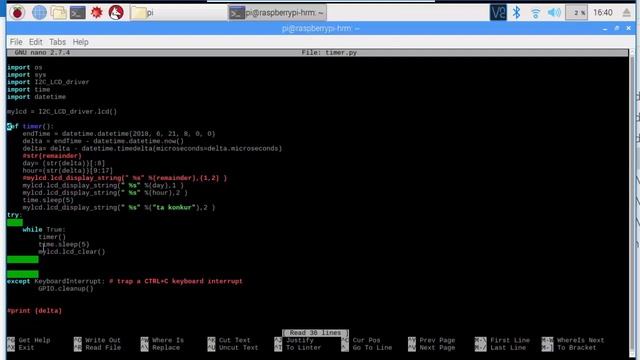The width and height of the screenshot is (640, 360).
Task: Open the Help menu
Action: (80, 42)
